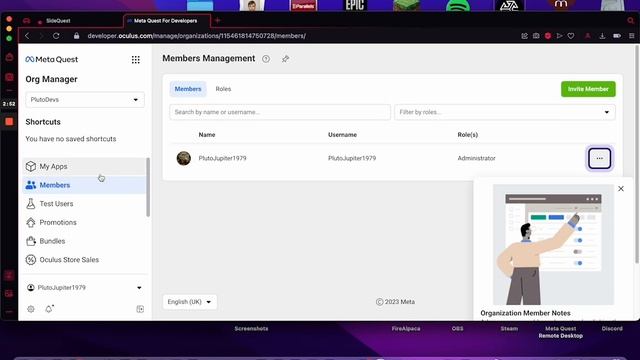Switch to the Roles tab
Viewport: 640px width, 360px height.
(x=223, y=89)
